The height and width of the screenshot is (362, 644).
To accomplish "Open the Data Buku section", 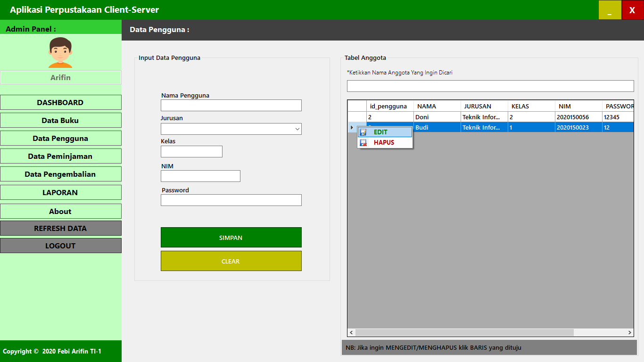I will (x=61, y=120).
